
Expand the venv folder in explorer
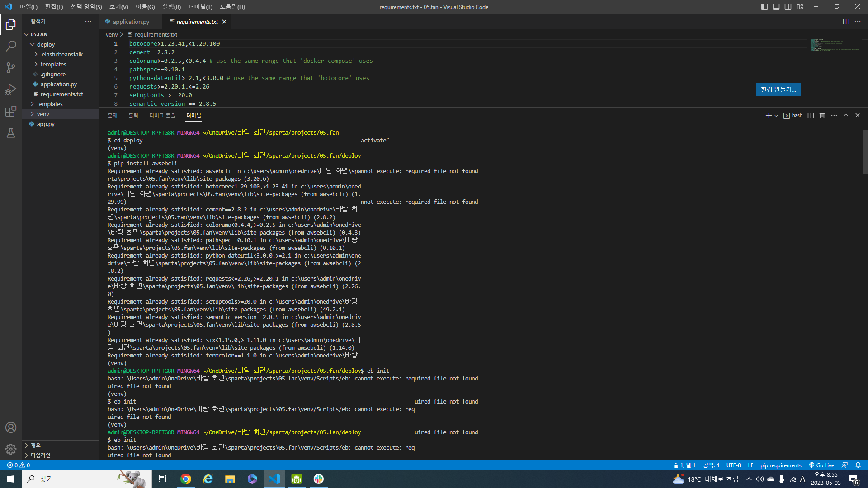coord(43,114)
